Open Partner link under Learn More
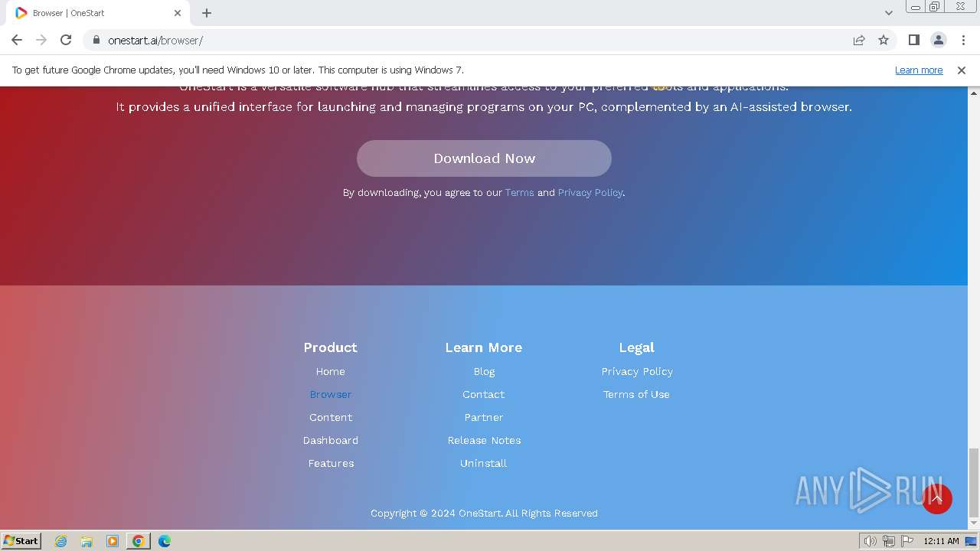Viewport: 980px width, 551px height. click(484, 417)
